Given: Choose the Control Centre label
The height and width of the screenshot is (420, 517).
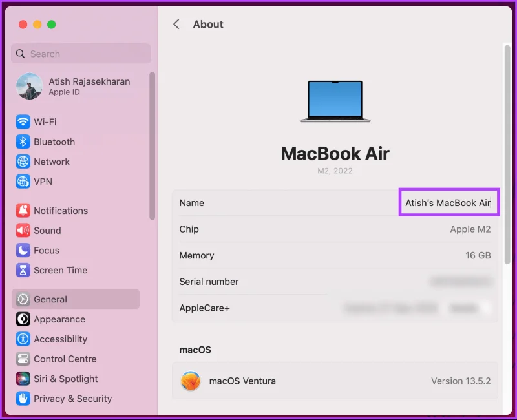Looking at the screenshot, I should 65,359.
